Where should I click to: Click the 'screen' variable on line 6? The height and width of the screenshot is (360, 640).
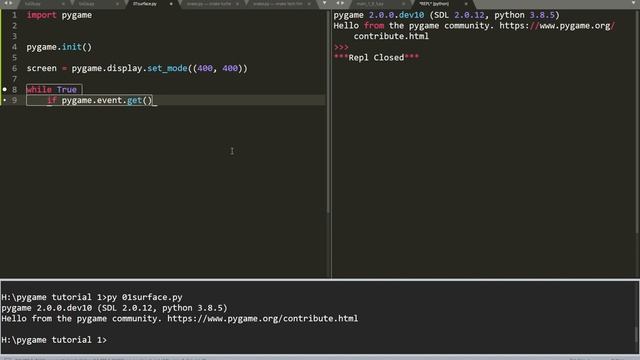[42, 68]
